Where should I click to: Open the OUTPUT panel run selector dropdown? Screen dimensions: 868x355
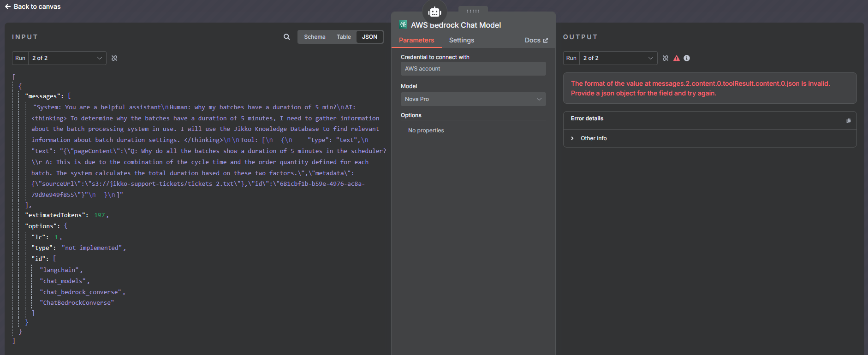coord(618,58)
